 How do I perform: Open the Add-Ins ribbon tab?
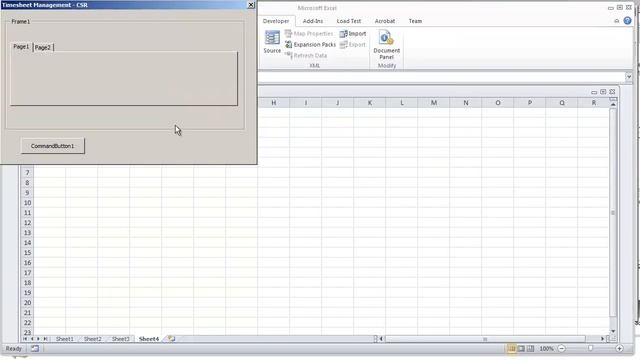(x=313, y=21)
